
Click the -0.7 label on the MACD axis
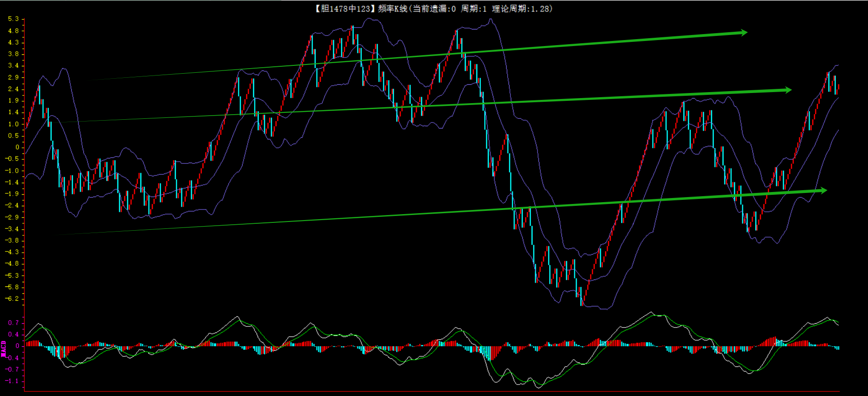click(12, 369)
